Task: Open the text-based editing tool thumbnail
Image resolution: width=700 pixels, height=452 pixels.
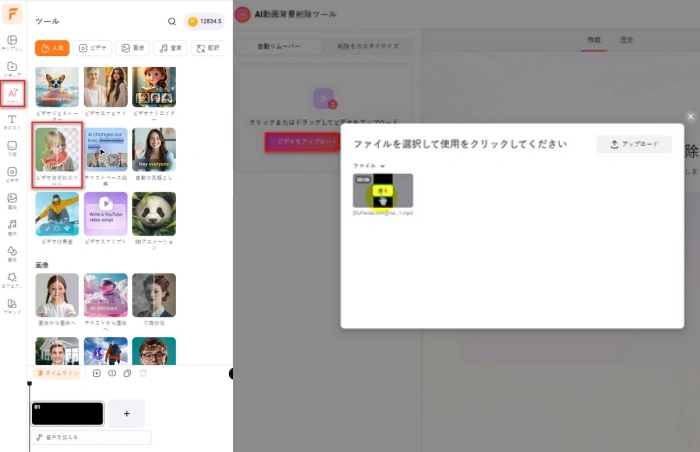Action: pyautogui.click(x=106, y=150)
